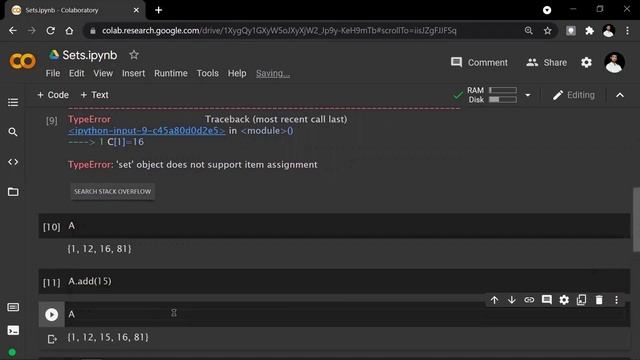
Task: Move the selected cell down
Action: [x=511, y=300]
